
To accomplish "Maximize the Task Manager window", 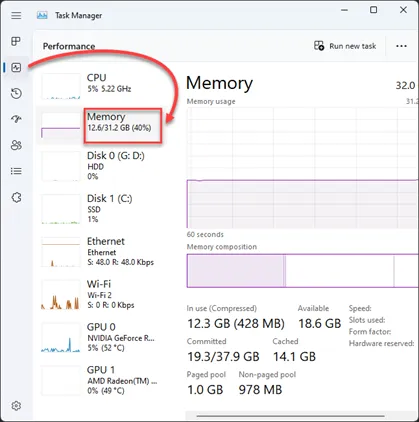I will coord(374,10).
